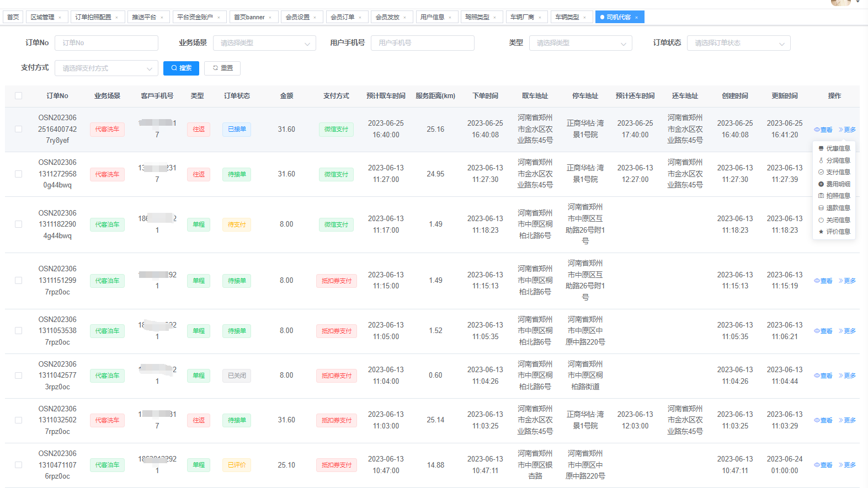View order 1311151299 via 查看
This screenshot has height=488, width=868.
(x=823, y=281)
